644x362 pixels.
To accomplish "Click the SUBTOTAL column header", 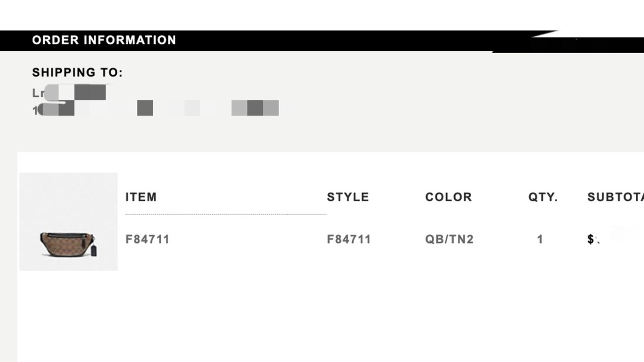I will [615, 197].
